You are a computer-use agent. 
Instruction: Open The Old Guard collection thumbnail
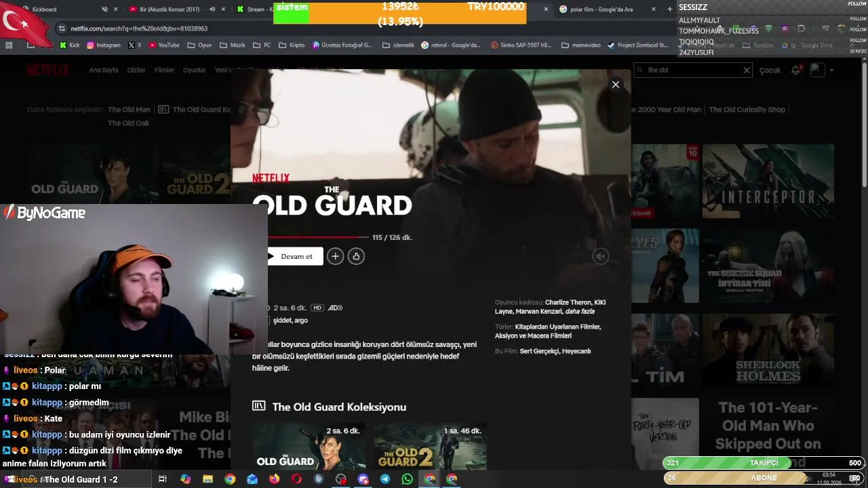[x=309, y=446]
